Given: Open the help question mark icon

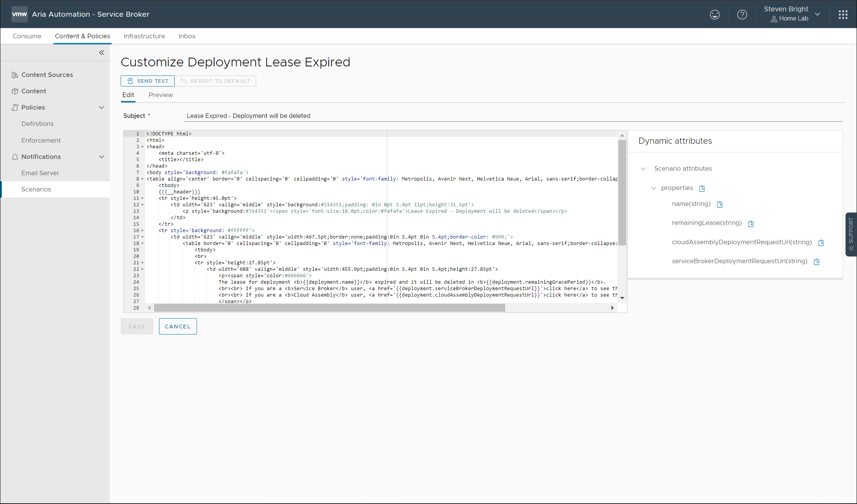Looking at the screenshot, I should coord(742,14).
